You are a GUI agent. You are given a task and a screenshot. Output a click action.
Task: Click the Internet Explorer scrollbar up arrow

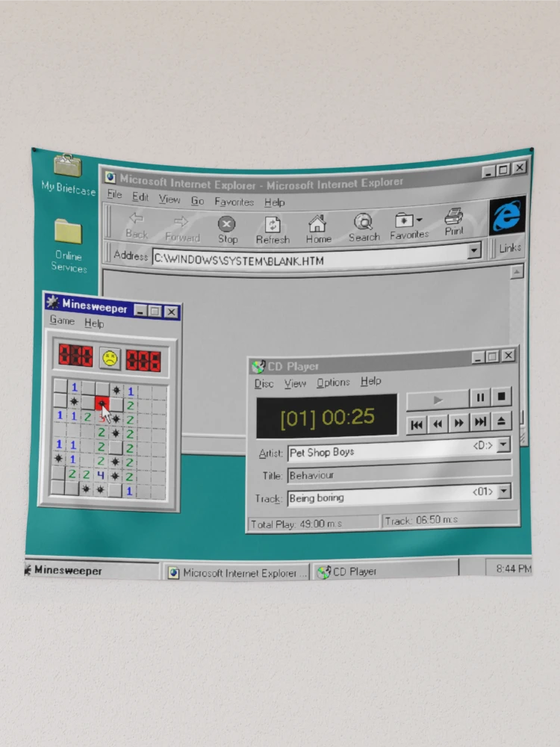coord(517,272)
